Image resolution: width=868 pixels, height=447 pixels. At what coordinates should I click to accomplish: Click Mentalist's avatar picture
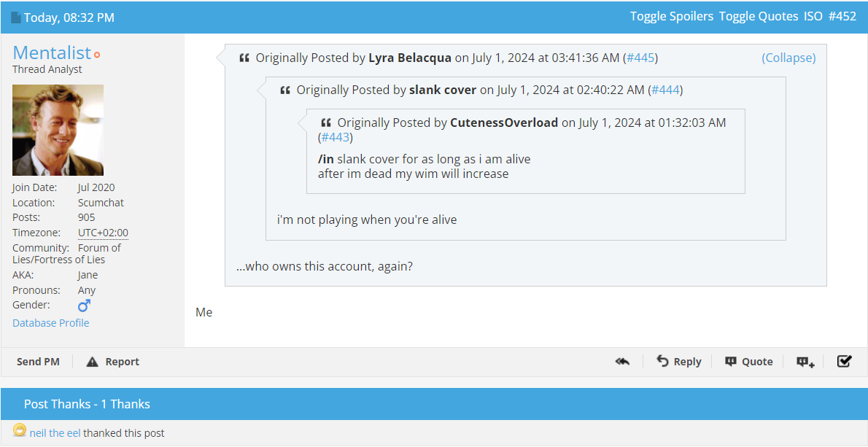(58, 131)
